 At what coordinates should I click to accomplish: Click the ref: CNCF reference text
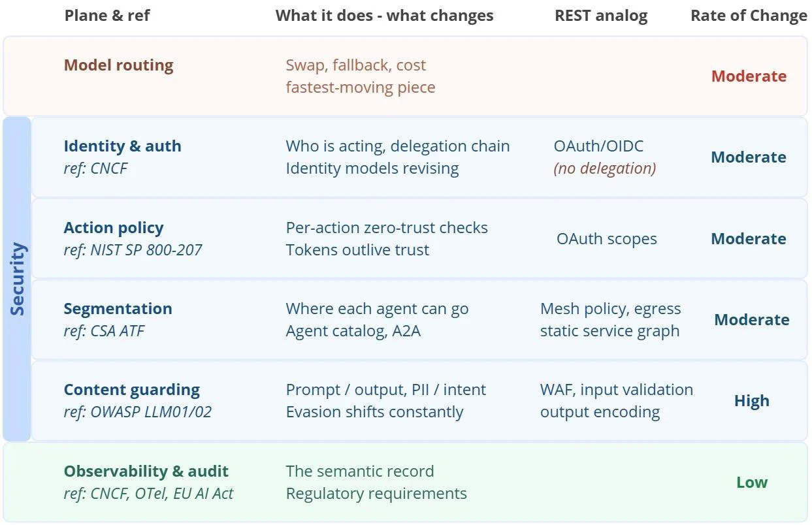pos(95,168)
